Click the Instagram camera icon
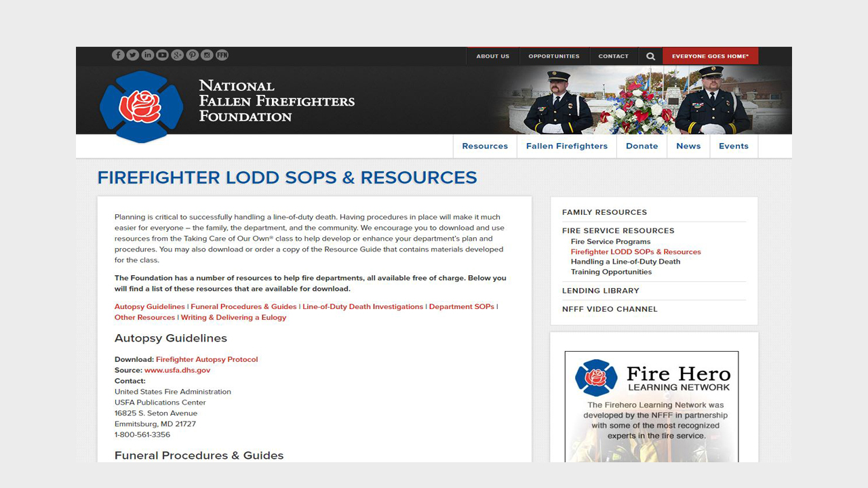This screenshot has width=868, height=488. pos(207,56)
